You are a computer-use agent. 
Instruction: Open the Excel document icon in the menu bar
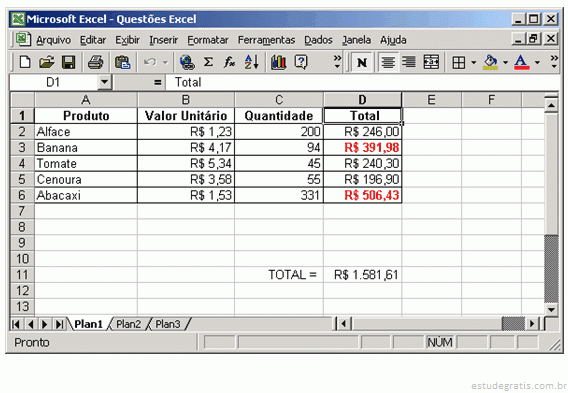[x=23, y=39]
